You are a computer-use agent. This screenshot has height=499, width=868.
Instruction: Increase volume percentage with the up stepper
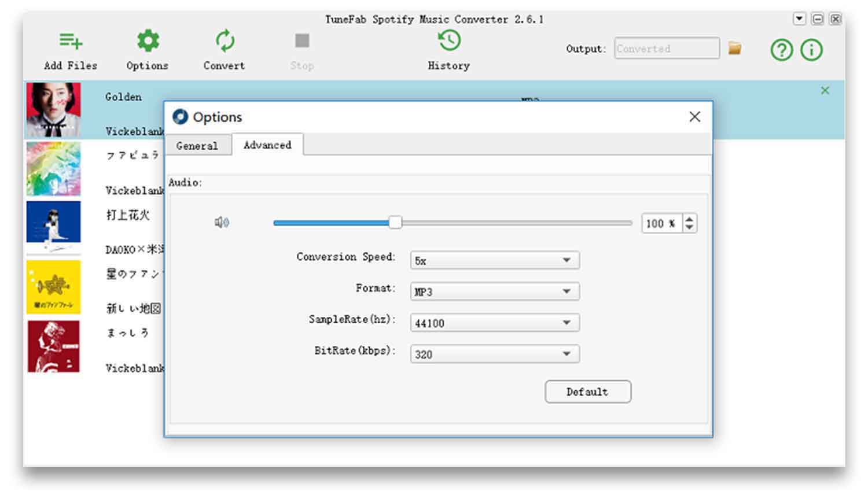tap(689, 219)
